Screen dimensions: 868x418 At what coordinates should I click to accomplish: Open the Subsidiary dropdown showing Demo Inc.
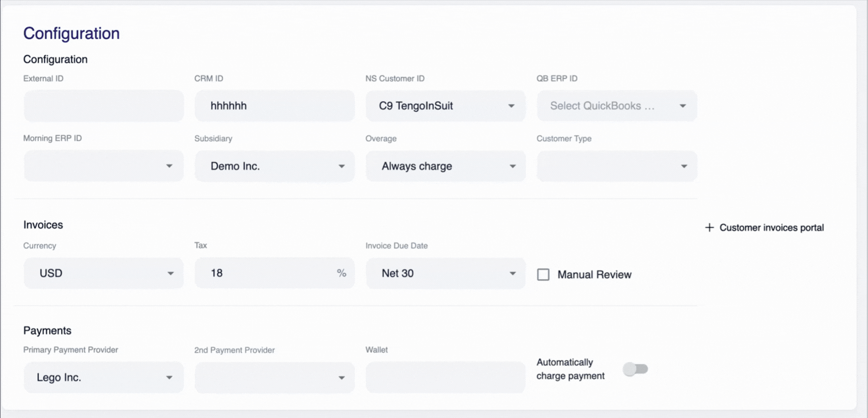click(275, 166)
